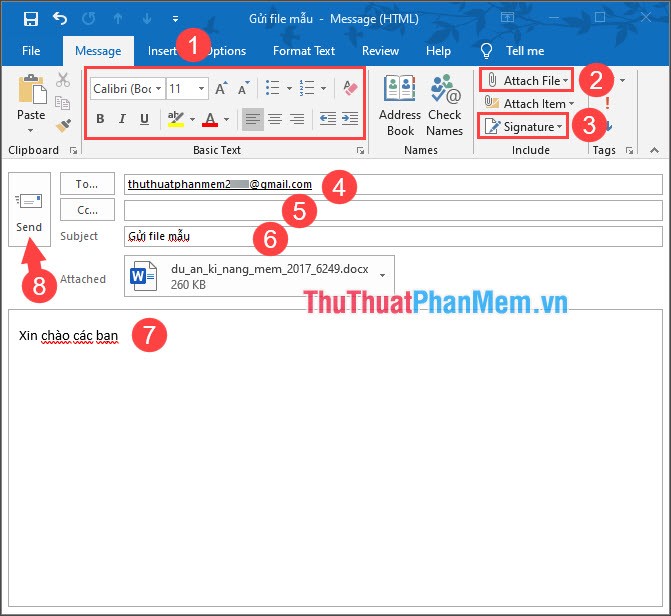The width and height of the screenshot is (671, 616).
Task: Expand the Paste options arrow
Action: [x=31, y=130]
